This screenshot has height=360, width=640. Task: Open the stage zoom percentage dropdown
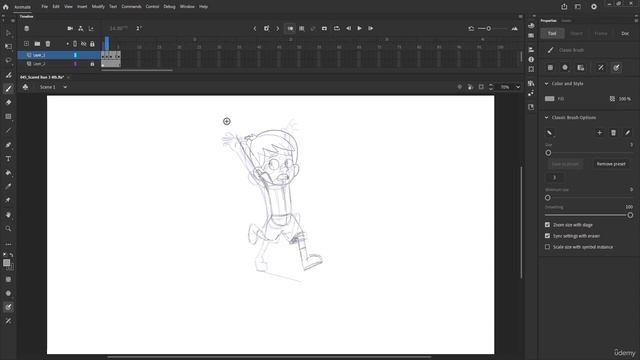click(518, 87)
